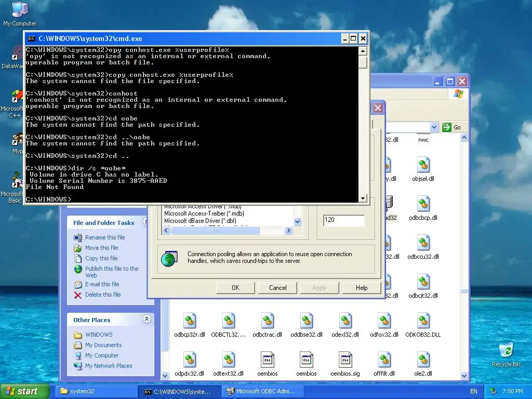Click Rename this file link
532x399 pixels.
(105, 237)
